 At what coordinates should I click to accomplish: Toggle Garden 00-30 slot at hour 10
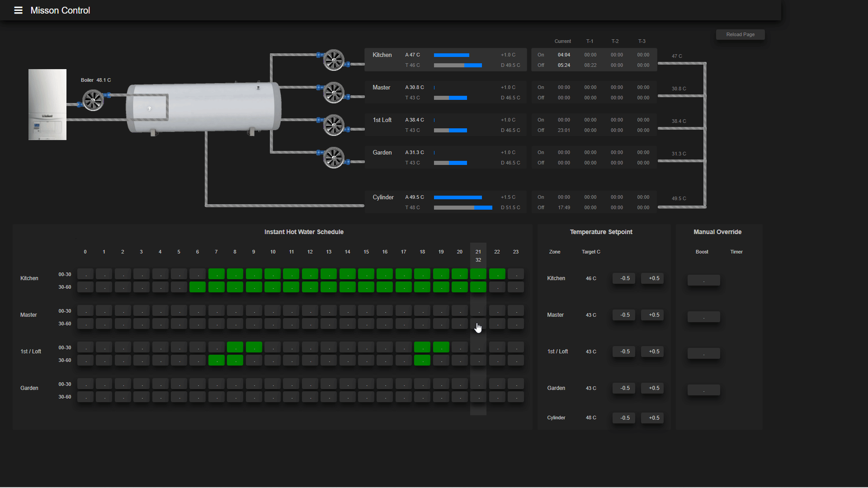273,384
